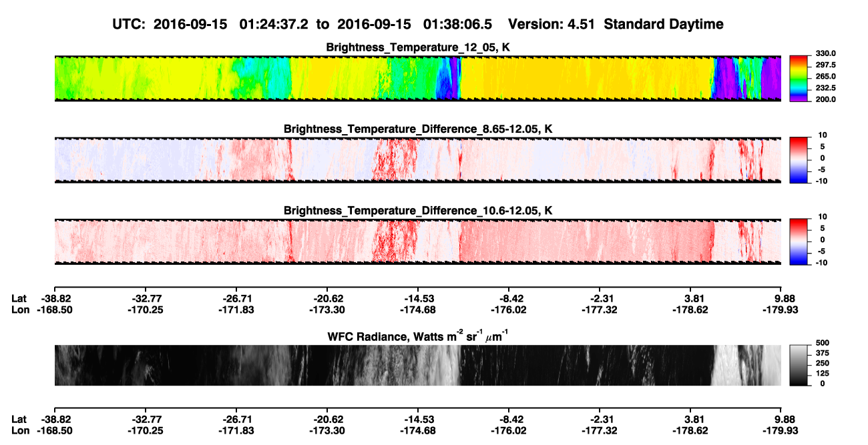Click the Brightness_Temperature_Difference_10.6-12.05, K title
This screenshot has height=445, width=868.
pos(419,211)
